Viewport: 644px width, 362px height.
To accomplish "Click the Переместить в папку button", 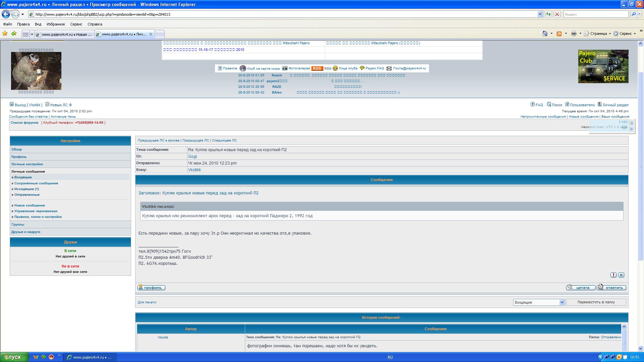I will click(596, 302).
